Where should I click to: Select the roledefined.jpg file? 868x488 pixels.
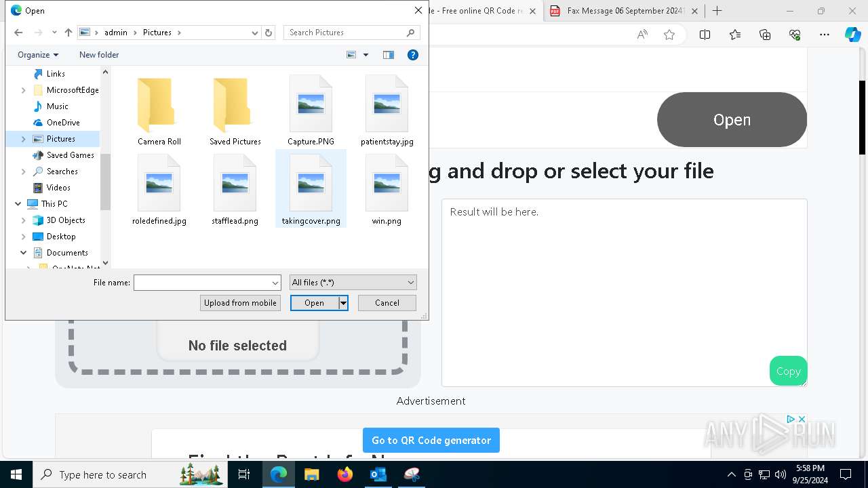[x=159, y=190]
